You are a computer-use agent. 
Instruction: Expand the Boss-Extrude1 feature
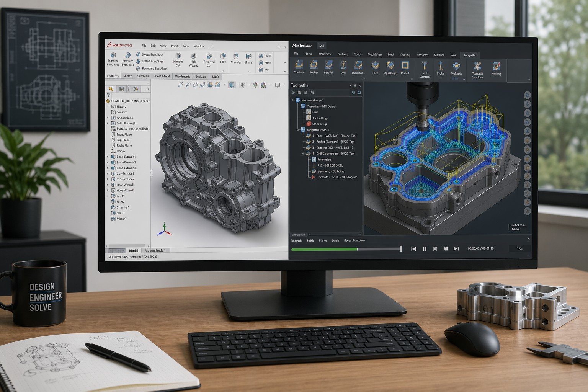pyautogui.click(x=108, y=157)
